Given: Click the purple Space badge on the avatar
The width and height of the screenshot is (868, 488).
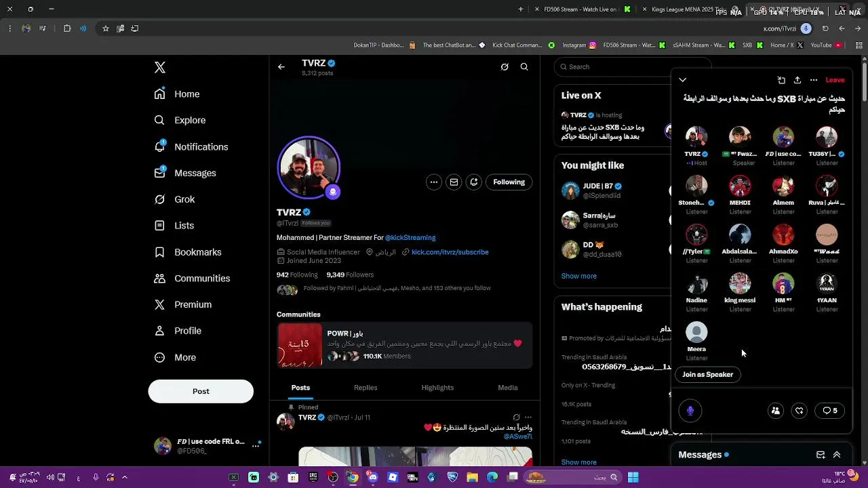Looking at the screenshot, I should [x=332, y=192].
